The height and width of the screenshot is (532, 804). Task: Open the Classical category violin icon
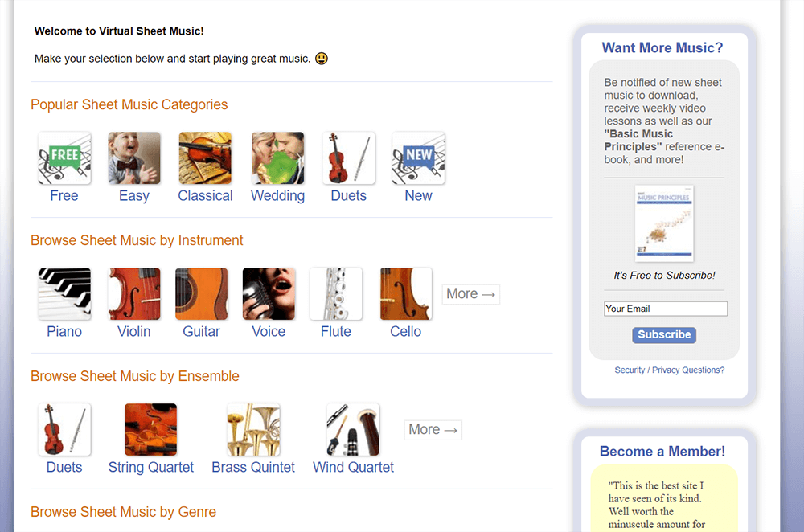click(x=205, y=158)
